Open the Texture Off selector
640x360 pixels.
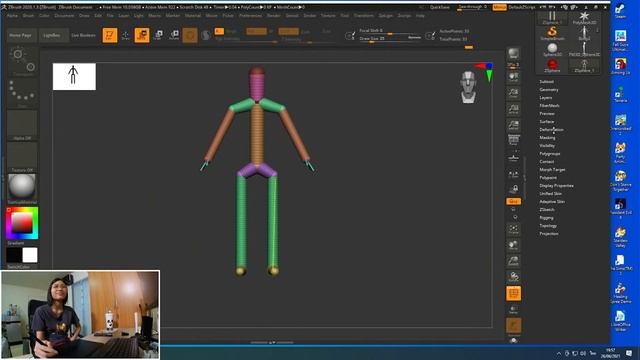click(x=22, y=157)
